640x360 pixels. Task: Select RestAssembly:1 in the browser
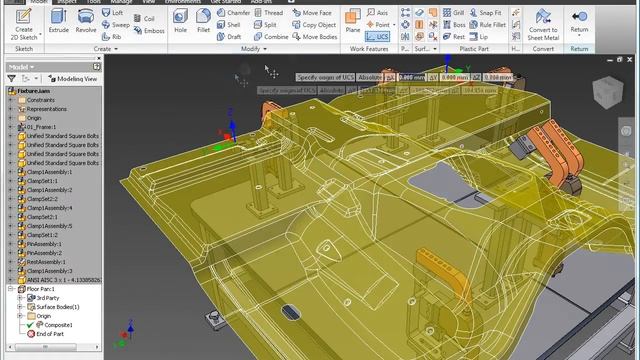pyautogui.click(x=46, y=262)
